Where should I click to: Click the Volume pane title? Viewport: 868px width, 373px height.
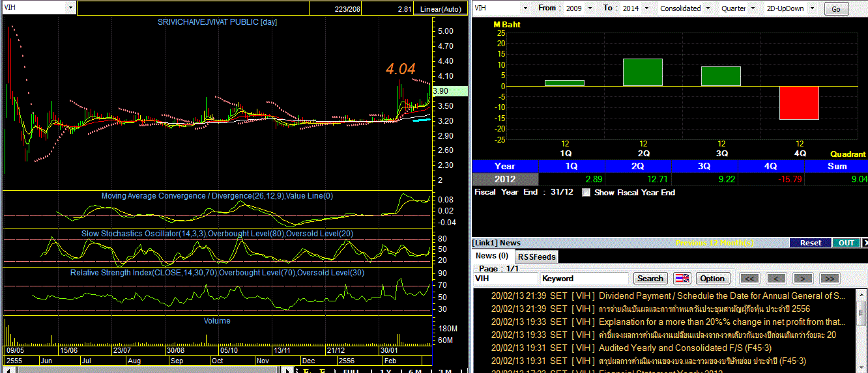coord(218,320)
